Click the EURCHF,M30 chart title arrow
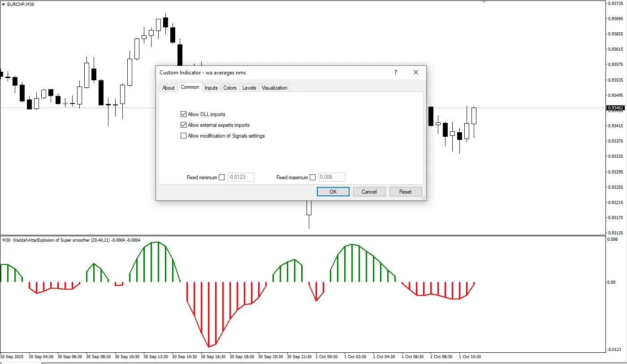This screenshot has height=364, width=627. (4, 4)
